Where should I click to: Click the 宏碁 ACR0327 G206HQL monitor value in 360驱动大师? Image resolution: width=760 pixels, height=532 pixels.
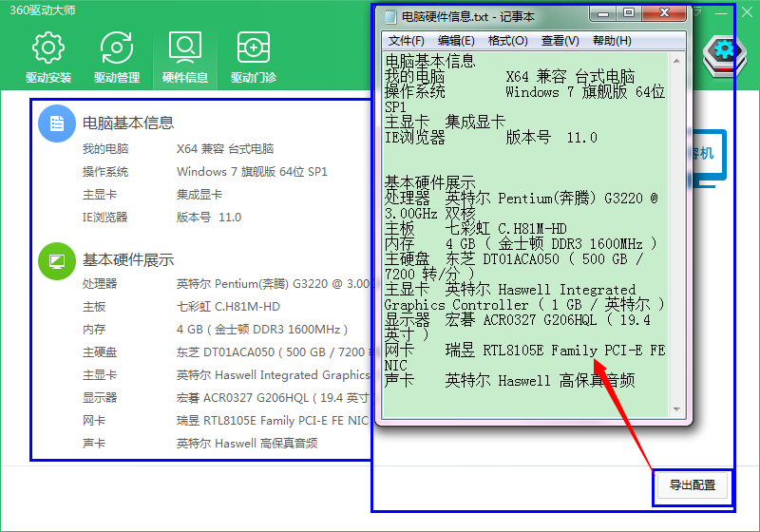(274, 398)
